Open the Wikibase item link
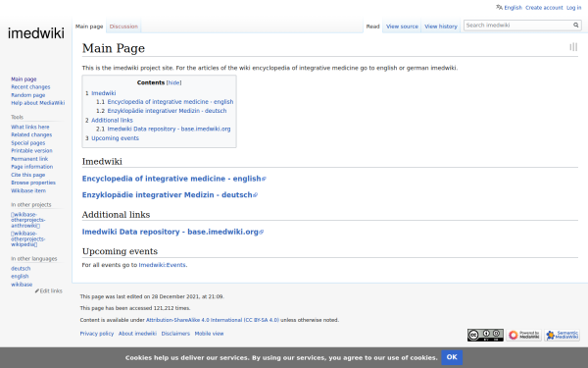Viewport: 588px width, 368px height. [x=28, y=190]
